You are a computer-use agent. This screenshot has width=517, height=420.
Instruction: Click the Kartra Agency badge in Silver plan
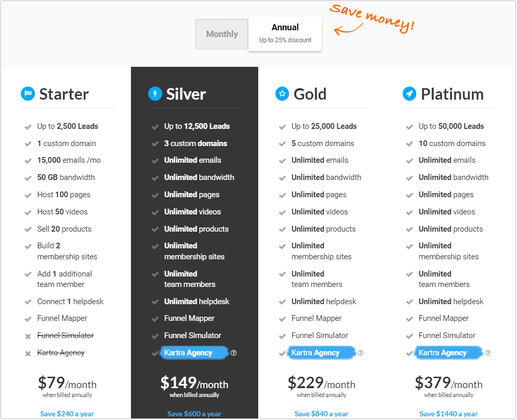pyautogui.click(x=194, y=352)
